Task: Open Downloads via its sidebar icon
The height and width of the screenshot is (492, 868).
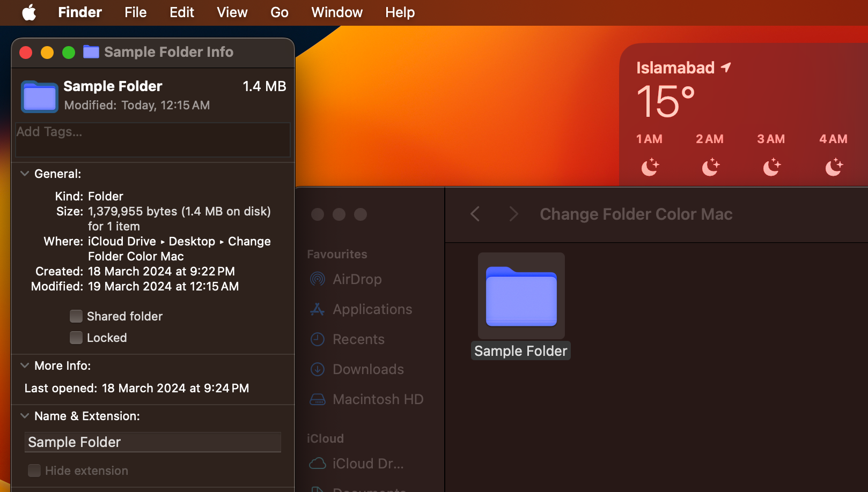Action: pos(318,369)
